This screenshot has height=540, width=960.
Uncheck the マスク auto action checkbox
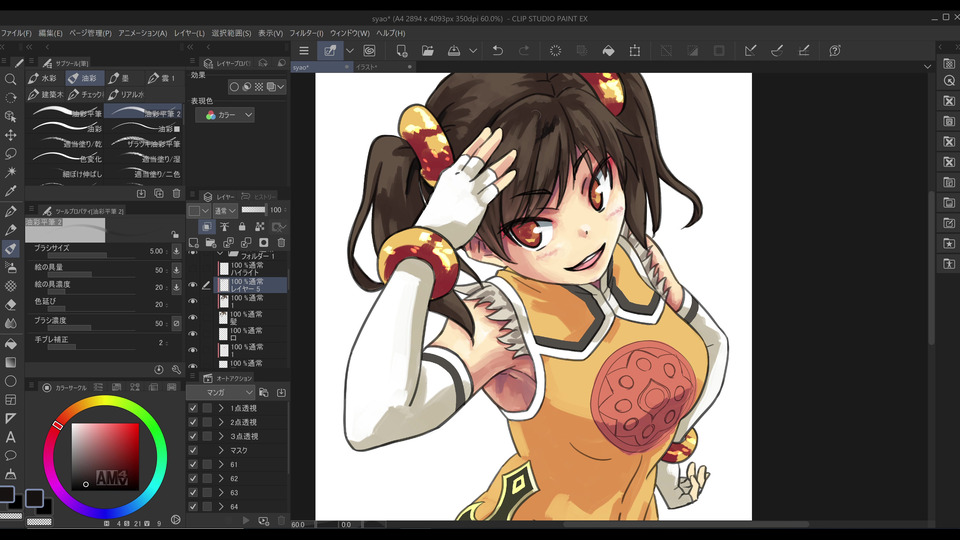pos(193,450)
